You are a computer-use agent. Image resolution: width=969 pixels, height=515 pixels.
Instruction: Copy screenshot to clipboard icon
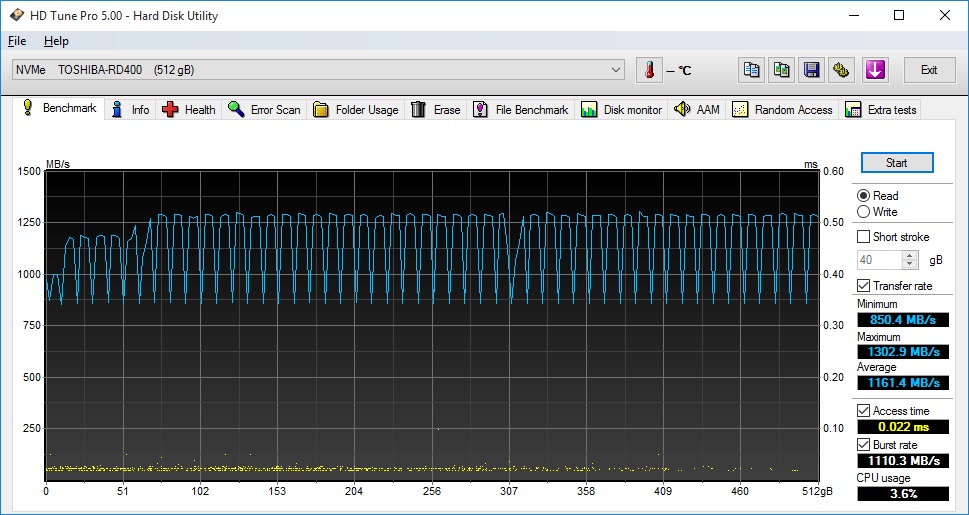coord(782,70)
